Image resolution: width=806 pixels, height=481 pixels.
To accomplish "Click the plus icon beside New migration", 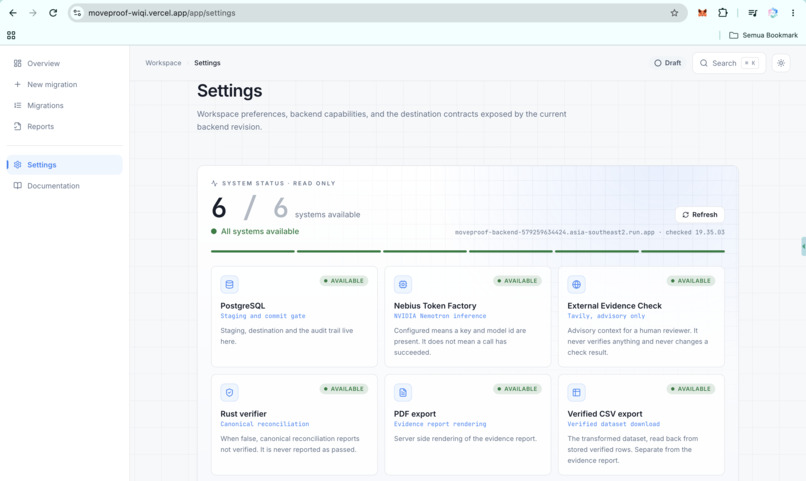I will point(17,84).
